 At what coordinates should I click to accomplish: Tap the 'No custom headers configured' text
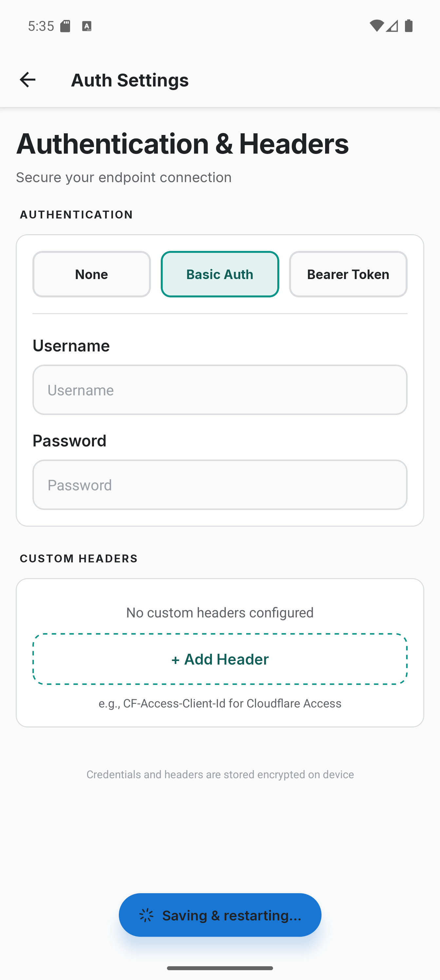(220, 612)
